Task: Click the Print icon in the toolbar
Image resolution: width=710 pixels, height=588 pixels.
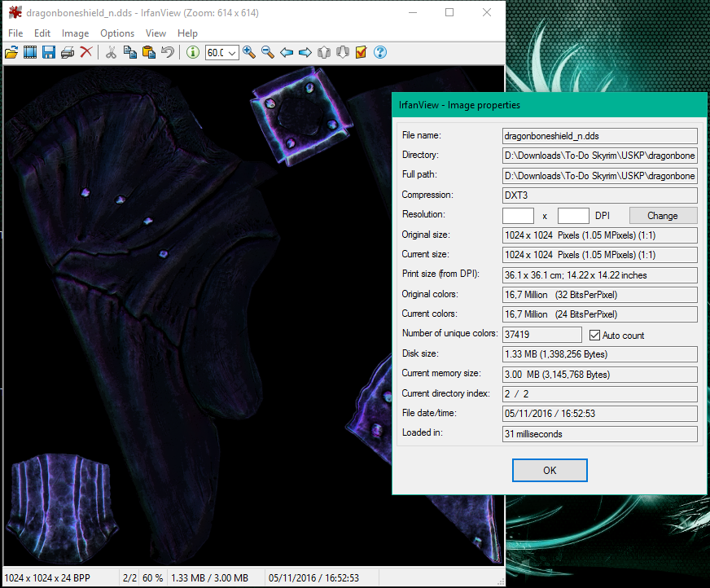Action: pyautogui.click(x=68, y=53)
